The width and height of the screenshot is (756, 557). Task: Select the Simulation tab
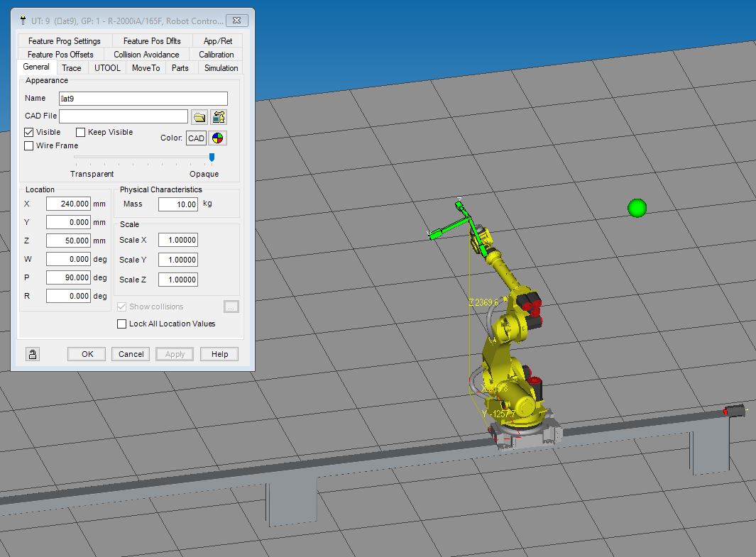coord(221,68)
